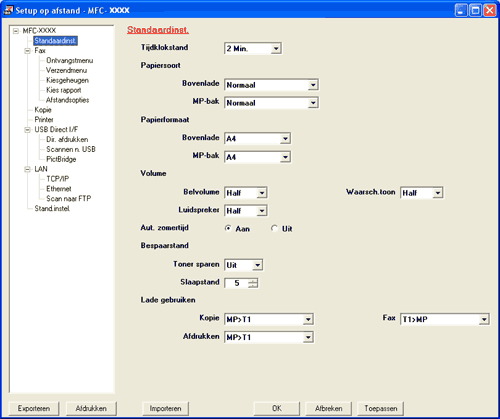Open the Kopie tree item
The width and height of the screenshot is (500, 419).
43,110
